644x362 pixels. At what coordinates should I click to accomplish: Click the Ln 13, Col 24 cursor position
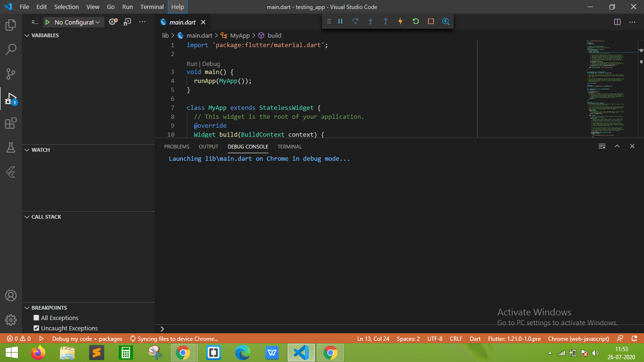click(373, 338)
